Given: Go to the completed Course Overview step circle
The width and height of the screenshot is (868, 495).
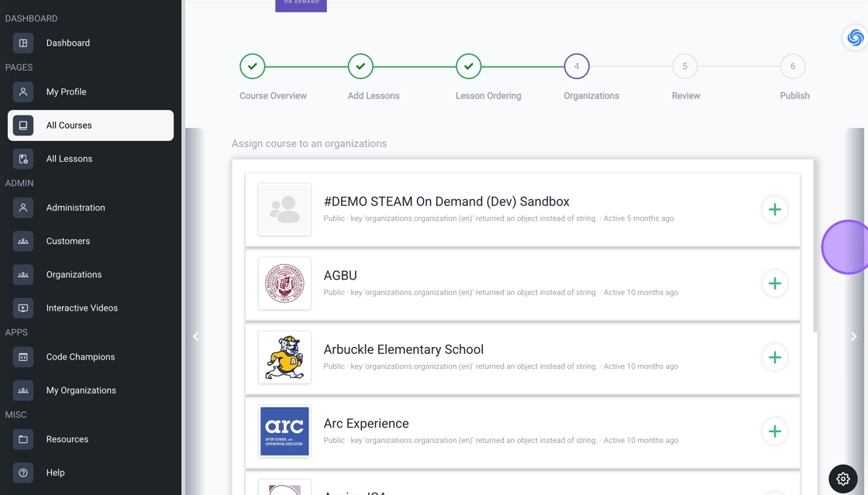Looking at the screenshot, I should (253, 67).
